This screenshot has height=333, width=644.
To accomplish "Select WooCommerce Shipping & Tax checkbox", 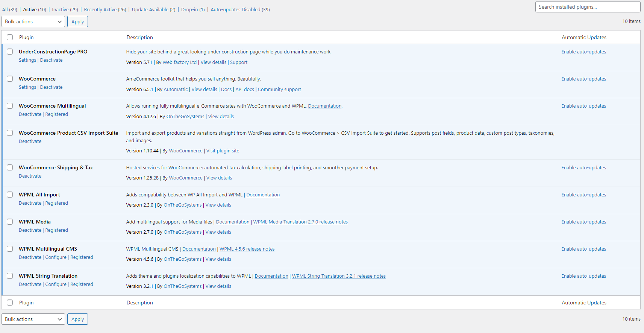I will (x=10, y=167).
